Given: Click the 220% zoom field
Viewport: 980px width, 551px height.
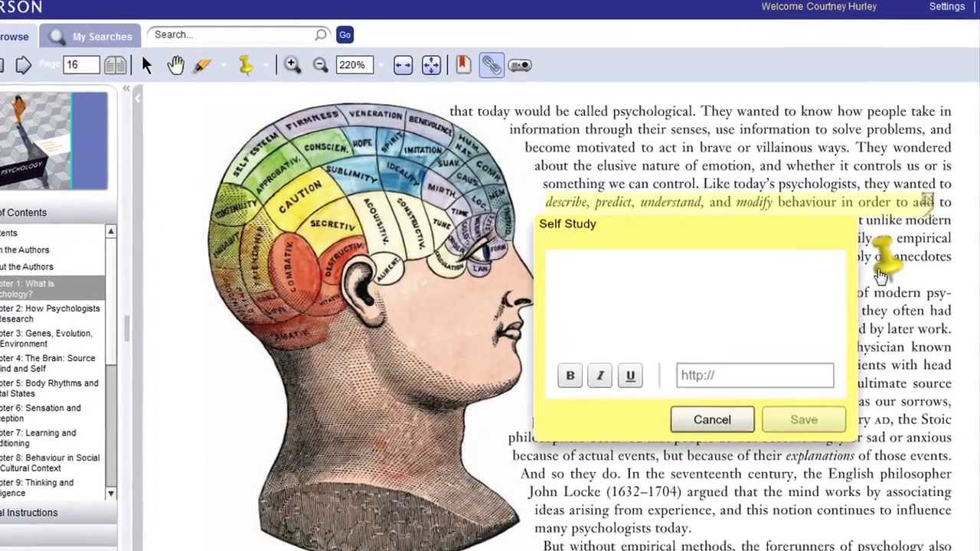Looking at the screenshot, I should (354, 65).
